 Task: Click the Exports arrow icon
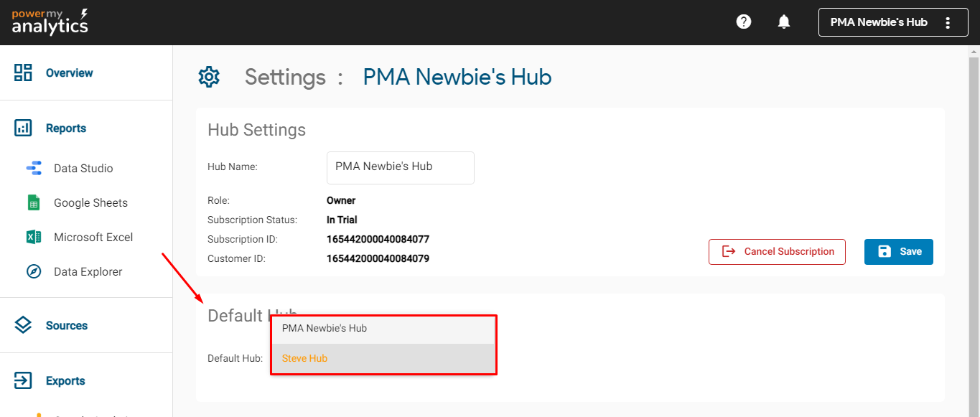(x=23, y=381)
